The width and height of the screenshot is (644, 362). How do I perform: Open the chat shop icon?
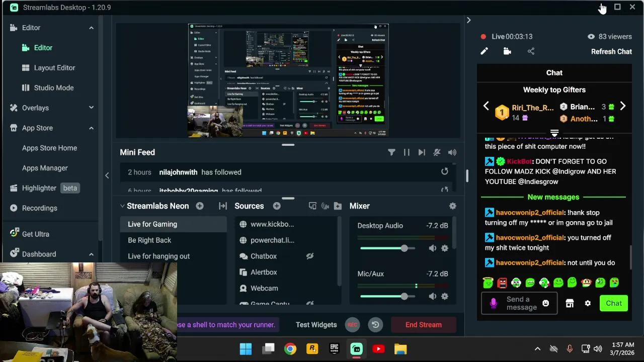[570, 303]
